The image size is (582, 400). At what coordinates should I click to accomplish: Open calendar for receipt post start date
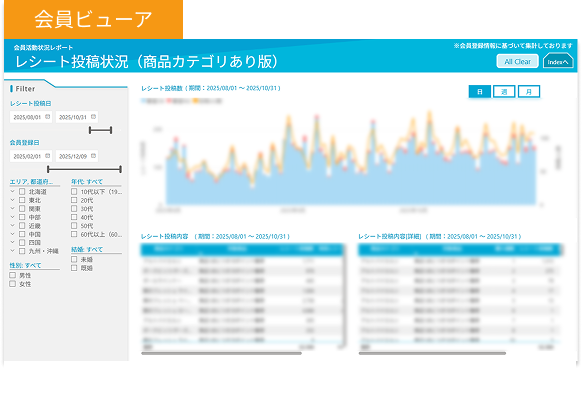pos(48,117)
